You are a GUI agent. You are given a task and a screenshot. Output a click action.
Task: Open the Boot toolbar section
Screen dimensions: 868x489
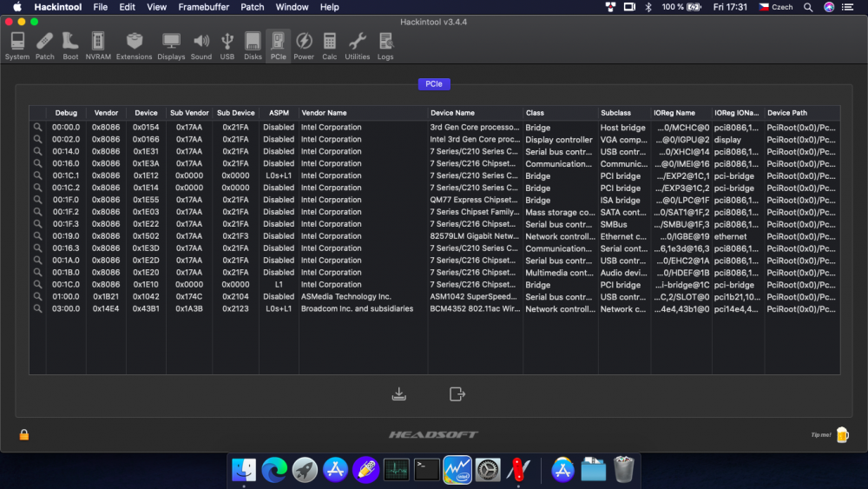(70, 45)
